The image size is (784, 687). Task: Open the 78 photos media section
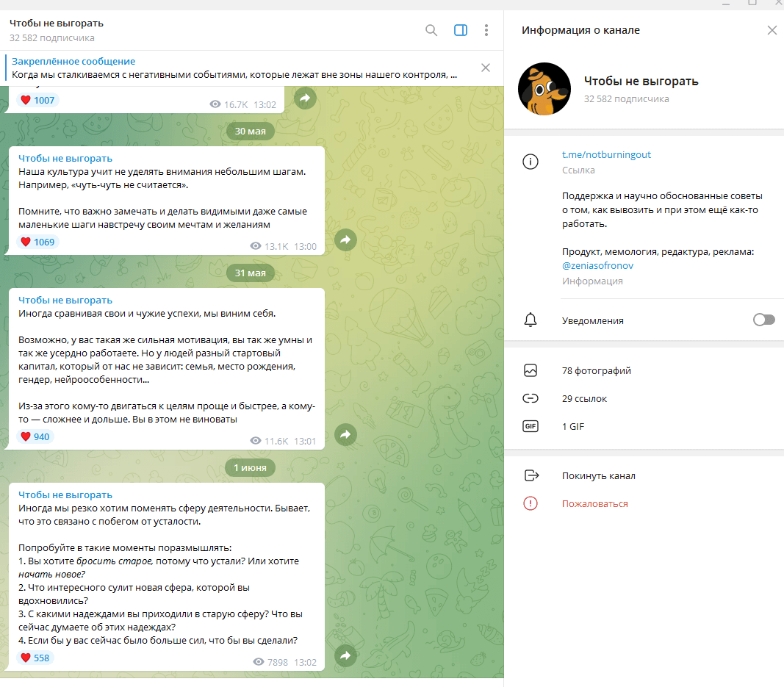(x=596, y=371)
